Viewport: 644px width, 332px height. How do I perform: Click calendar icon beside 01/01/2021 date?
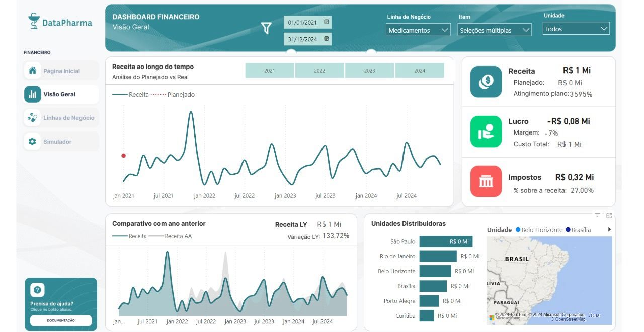click(327, 22)
